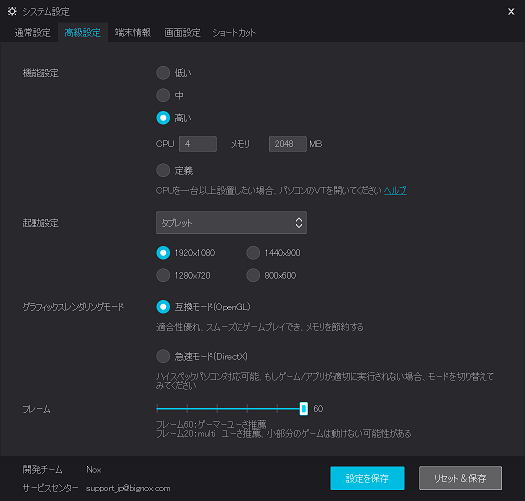Select 800x600 resolution
525x501 pixels.
click(253, 276)
